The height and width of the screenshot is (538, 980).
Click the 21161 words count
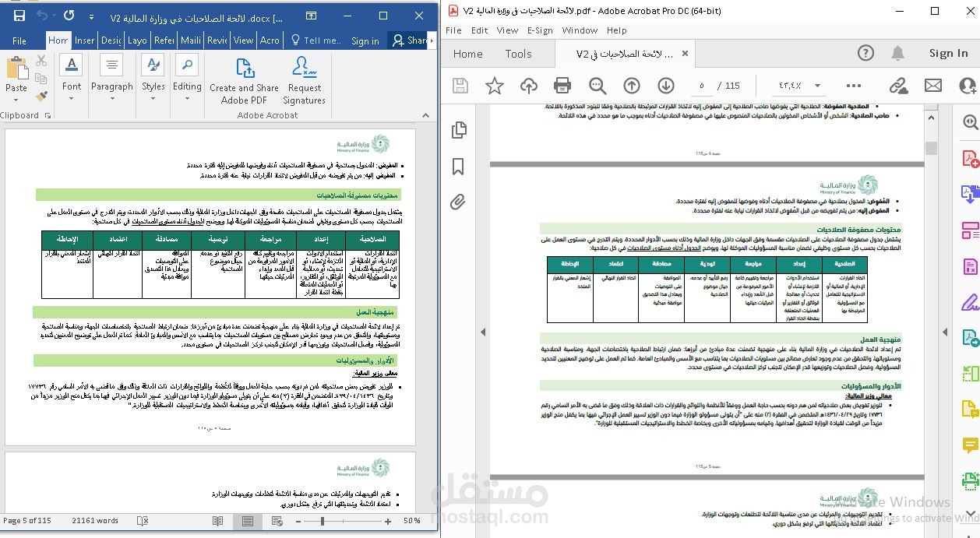point(95,521)
